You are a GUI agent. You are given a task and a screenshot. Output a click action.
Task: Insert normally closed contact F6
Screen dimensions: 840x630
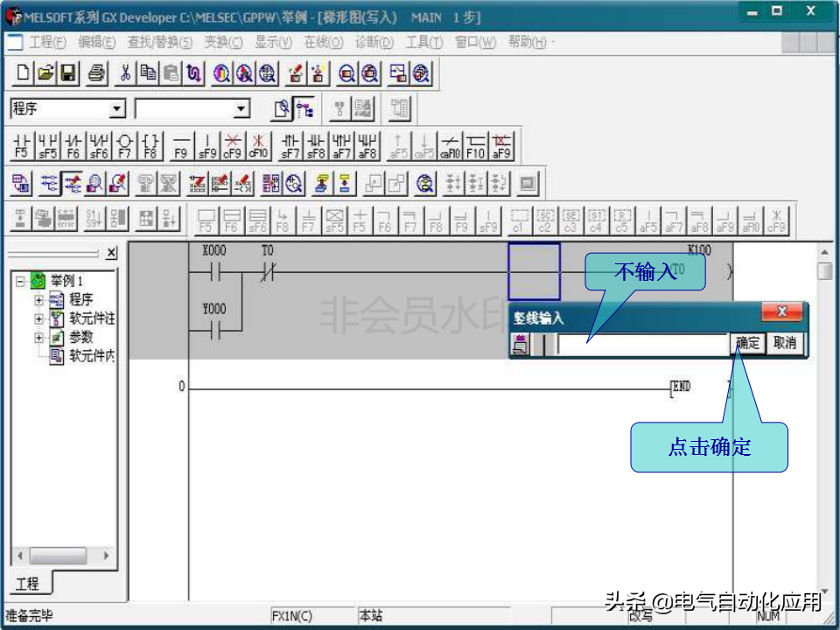pyautogui.click(x=73, y=146)
